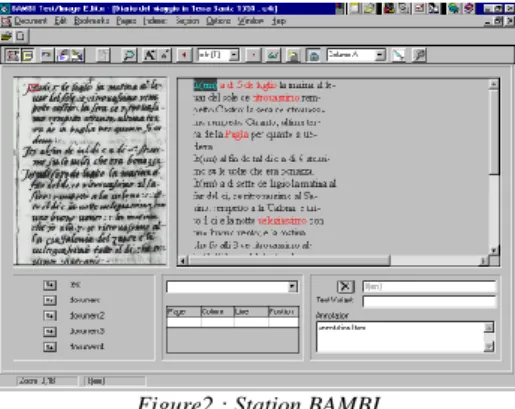The width and height of the screenshot is (515, 409).
Task: Click the globe icon in title bar shortcut strip
Action: coord(454,8)
